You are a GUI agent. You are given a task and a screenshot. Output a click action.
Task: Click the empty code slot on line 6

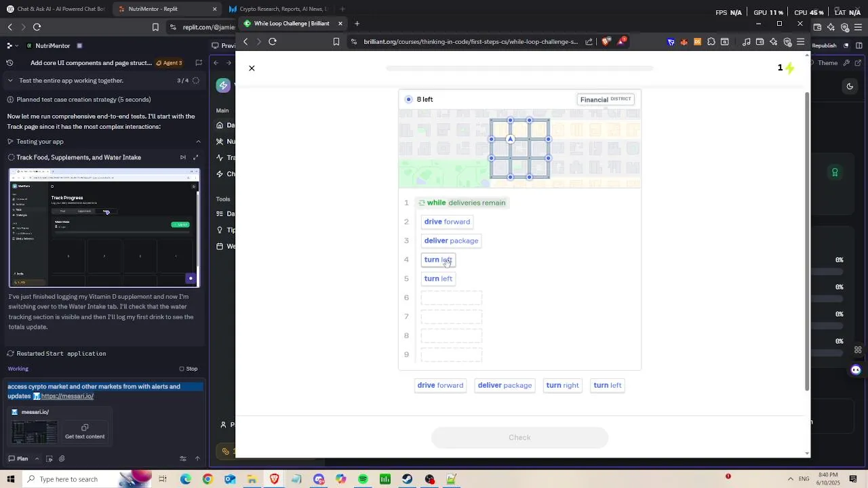[x=452, y=298]
